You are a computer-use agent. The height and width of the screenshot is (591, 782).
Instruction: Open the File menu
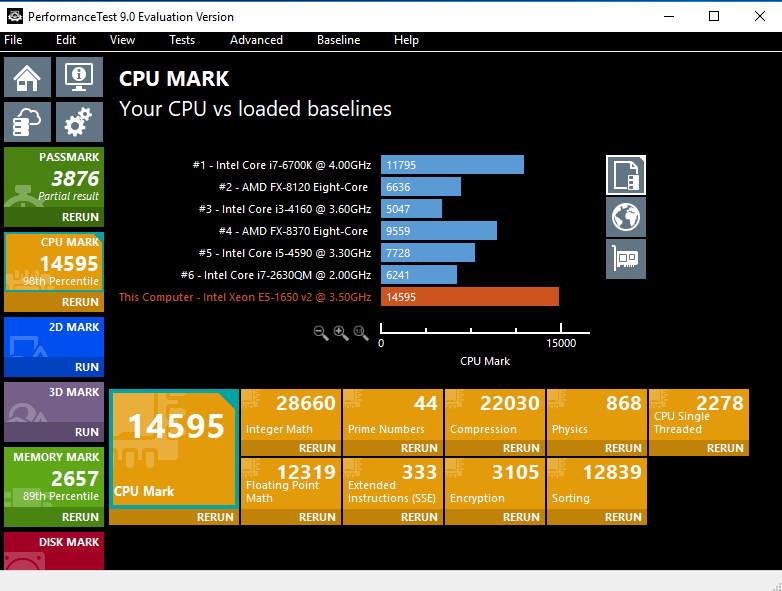tap(13, 40)
